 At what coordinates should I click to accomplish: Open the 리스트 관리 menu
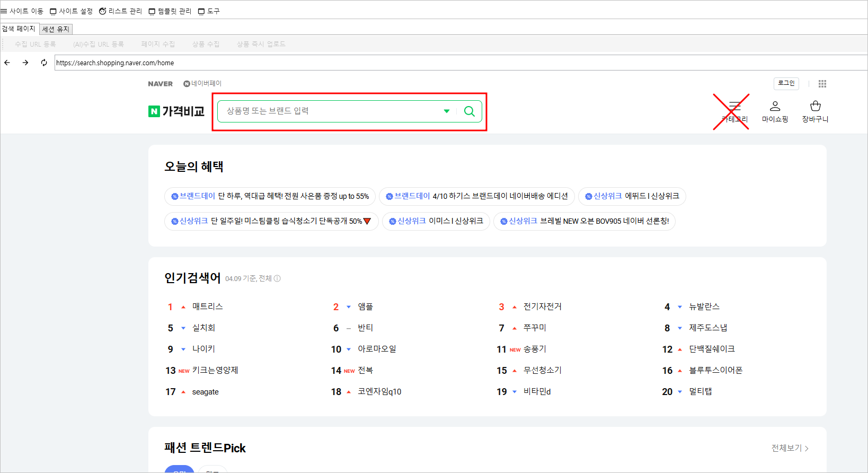click(x=120, y=11)
